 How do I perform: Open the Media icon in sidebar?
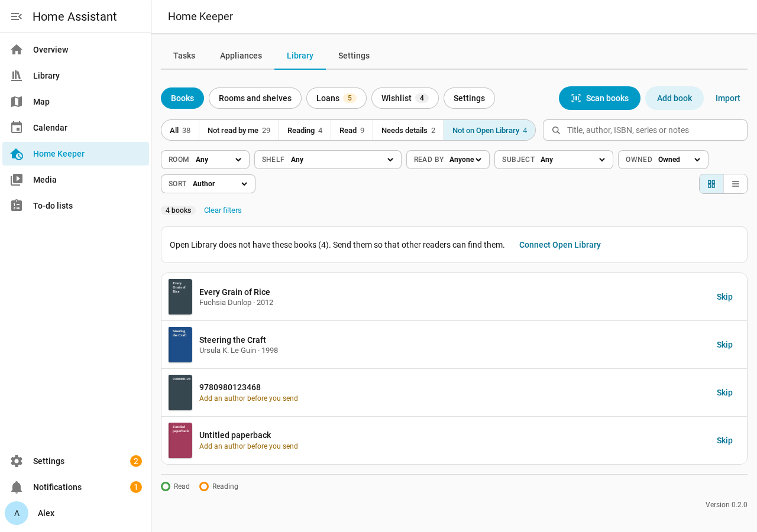(x=17, y=180)
